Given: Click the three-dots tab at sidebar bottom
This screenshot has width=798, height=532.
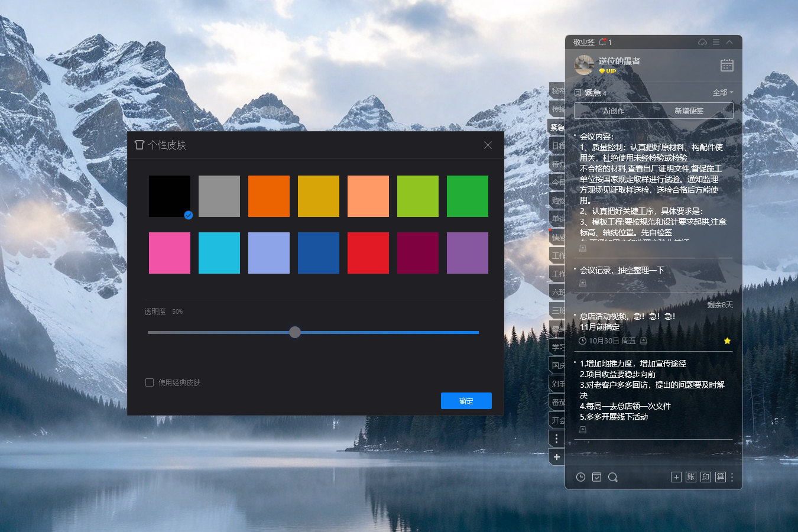Looking at the screenshot, I should tap(556, 439).
